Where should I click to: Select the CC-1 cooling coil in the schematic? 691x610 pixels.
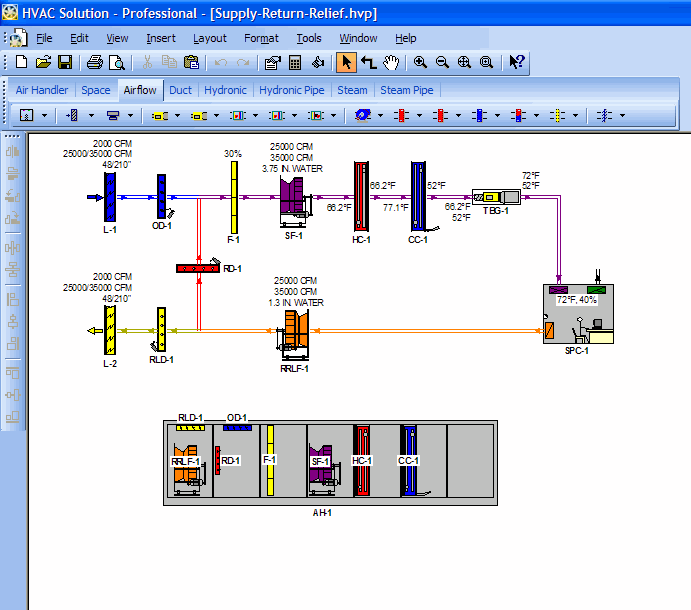(418, 196)
